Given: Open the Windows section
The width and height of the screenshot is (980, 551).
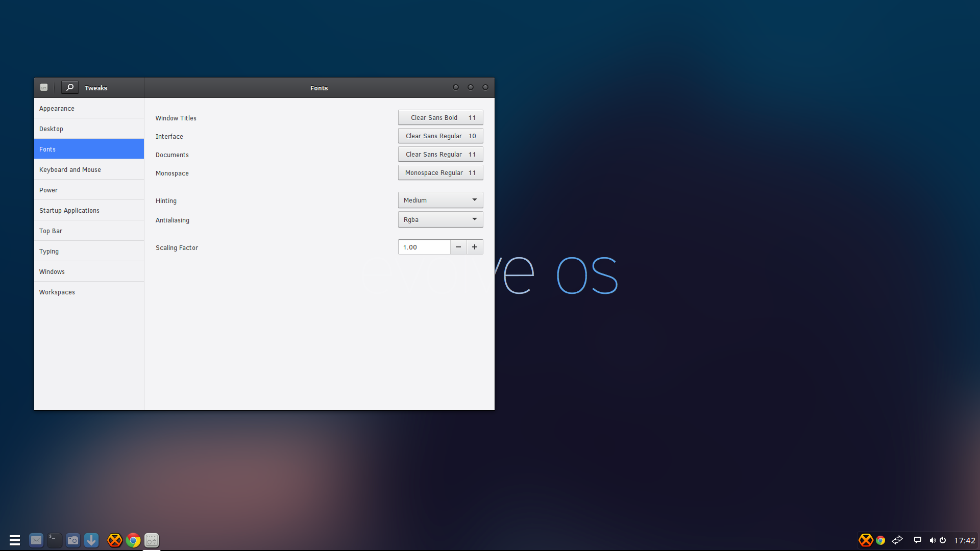Looking at the screenshot, I should pyautogui.click(x=89, y=271).
